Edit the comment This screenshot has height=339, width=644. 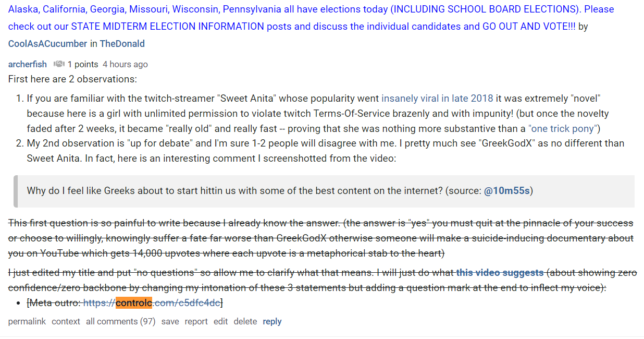coord(220,321)
